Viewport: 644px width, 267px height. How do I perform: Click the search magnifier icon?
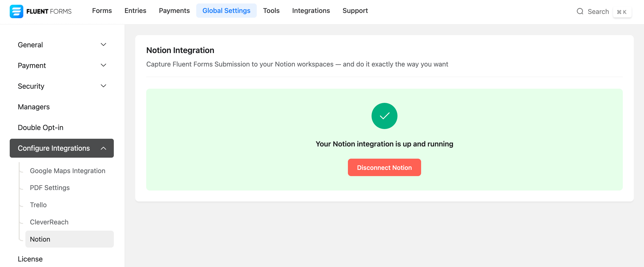580,11
